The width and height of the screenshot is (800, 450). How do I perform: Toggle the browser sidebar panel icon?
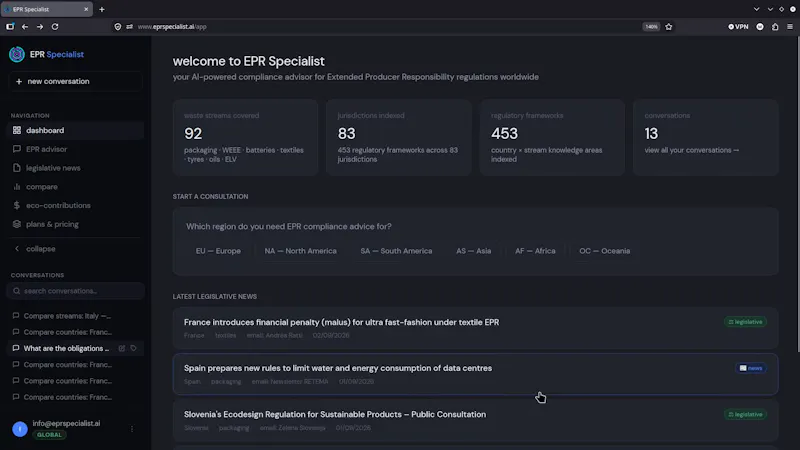(x=10, y=27)
